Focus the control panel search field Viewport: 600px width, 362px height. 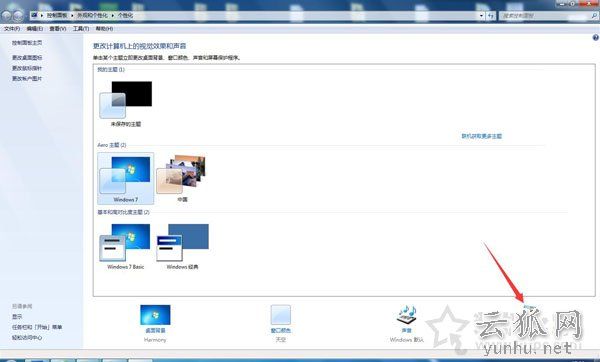pyautogui.click(x=545, y=16)
